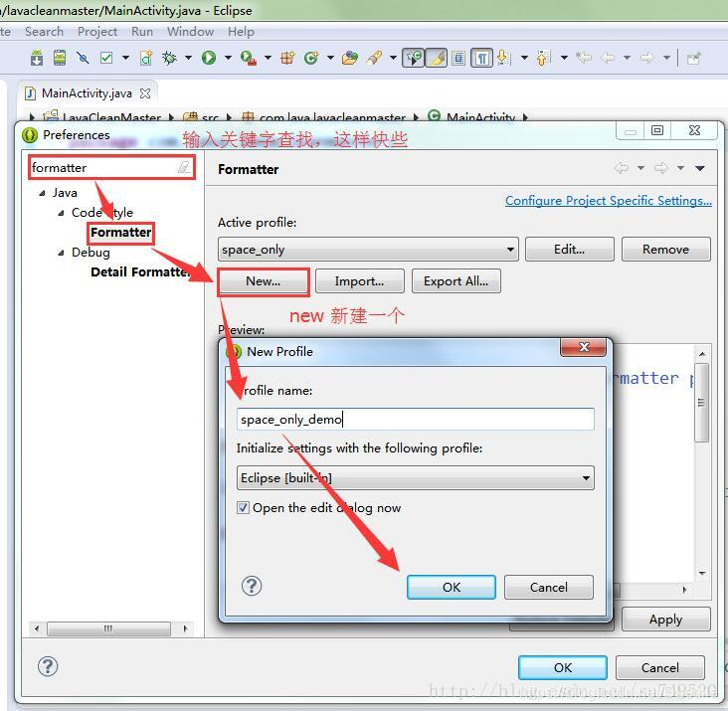
Task: Click the New Java Package icon
Action: click(287, 58)
